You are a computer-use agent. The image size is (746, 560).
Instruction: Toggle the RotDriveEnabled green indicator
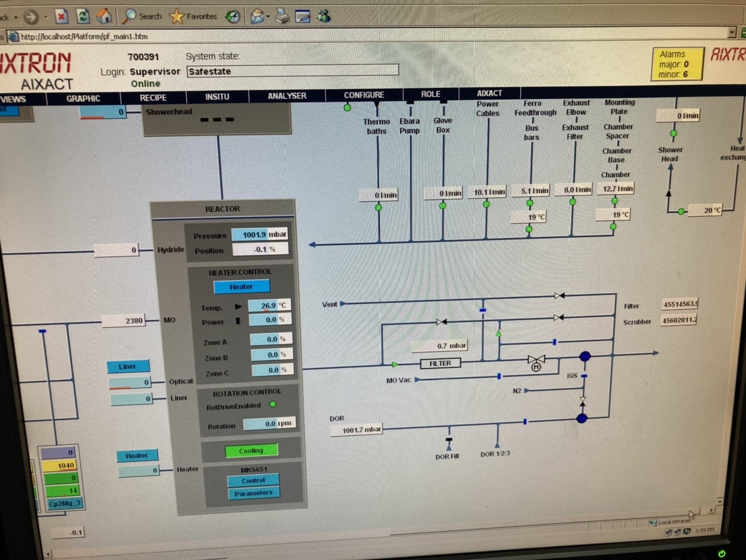tap(273, 404)
